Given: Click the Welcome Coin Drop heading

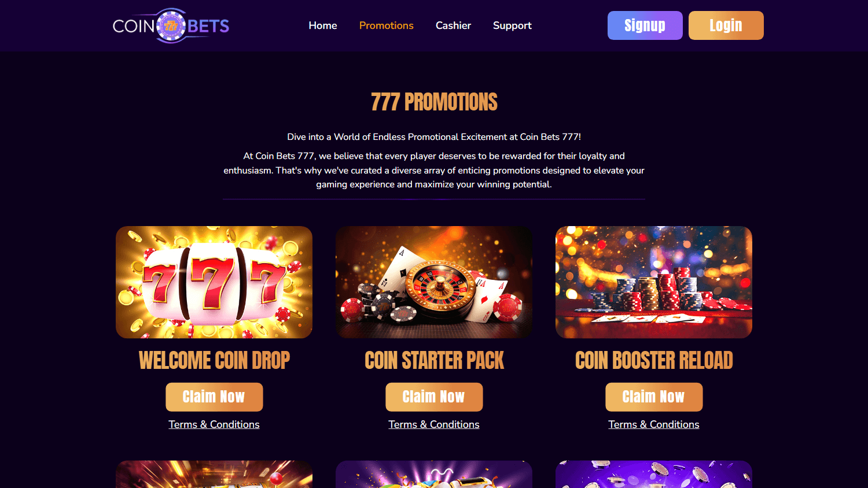Looking at the screenshot, I should tap(214, 360).
